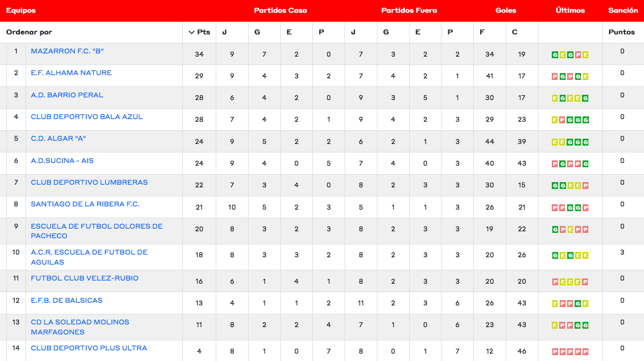Click the green G badge for E.F.B. de Balsicas

[x=578, y=304]
